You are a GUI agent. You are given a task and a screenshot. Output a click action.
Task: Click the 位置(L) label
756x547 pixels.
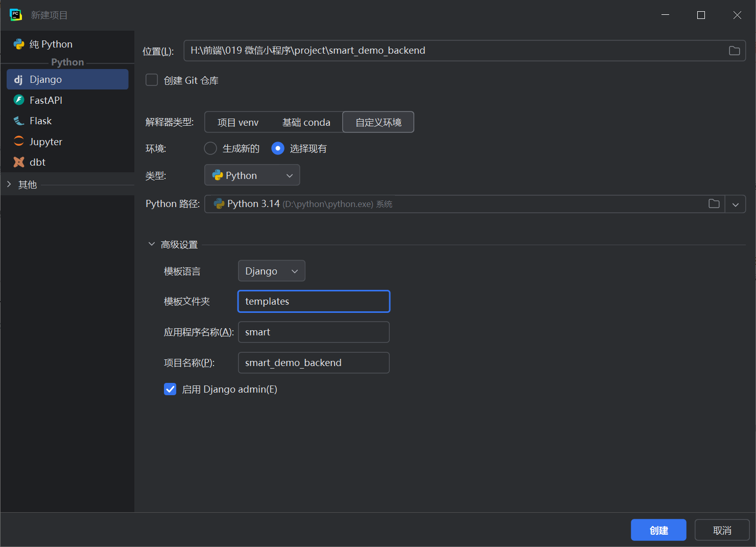[158, 52]
